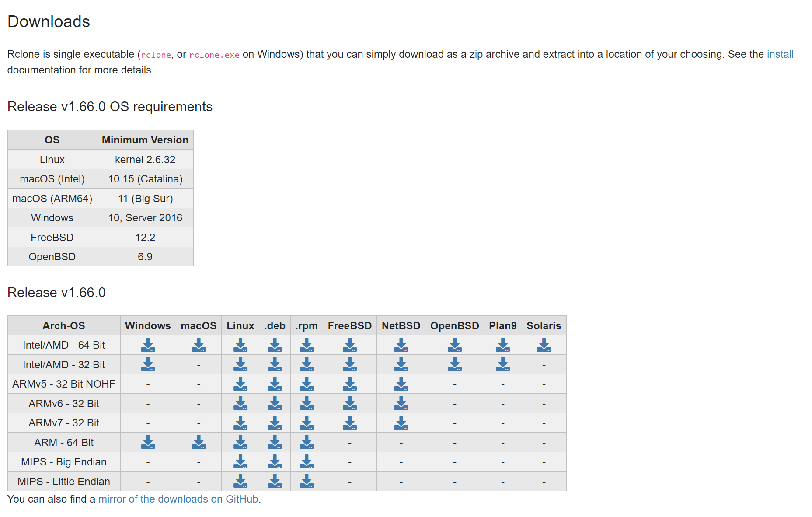Download Solaris Intel/AMD 64 Bit build

(x=544, y=345)
